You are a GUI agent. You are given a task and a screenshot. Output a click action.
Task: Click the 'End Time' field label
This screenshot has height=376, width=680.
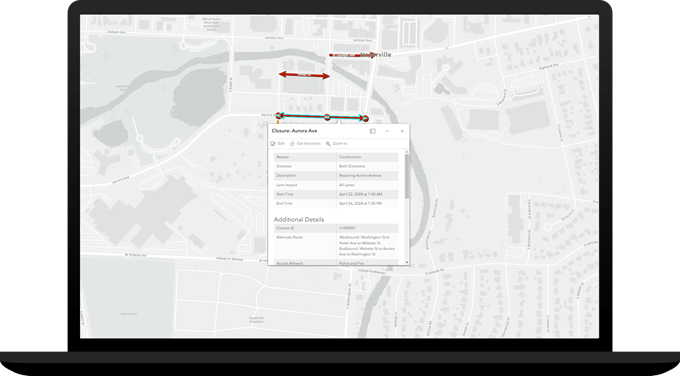284,203
